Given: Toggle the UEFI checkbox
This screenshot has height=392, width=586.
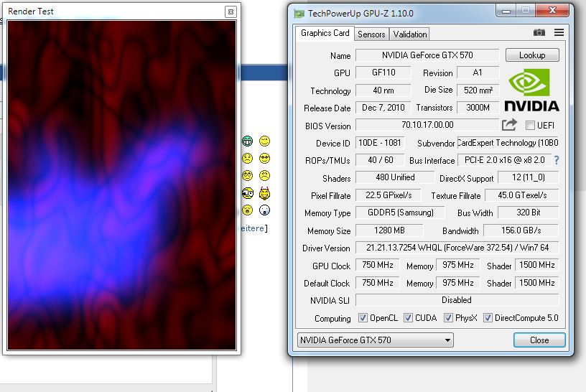Looking at the screenshot, I should (530, 125).
